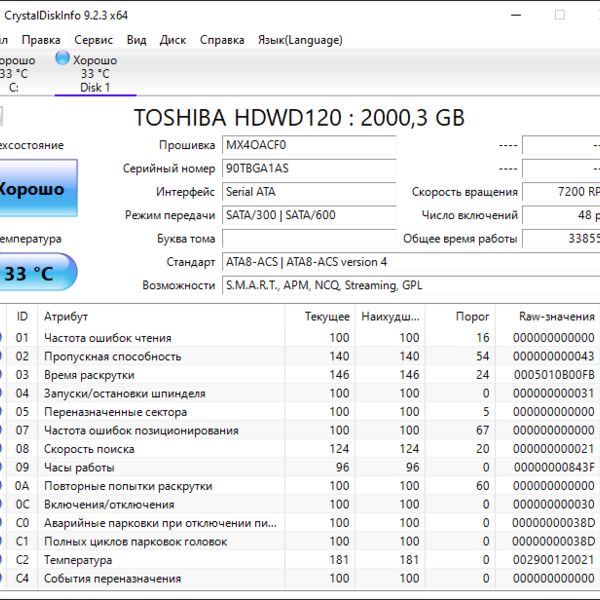The height and width of the screenshot is (600, 600).
Task: Click the TOSHIBA HDWD120 : 2000,3 GB title
Action: (x=299, y=117)
